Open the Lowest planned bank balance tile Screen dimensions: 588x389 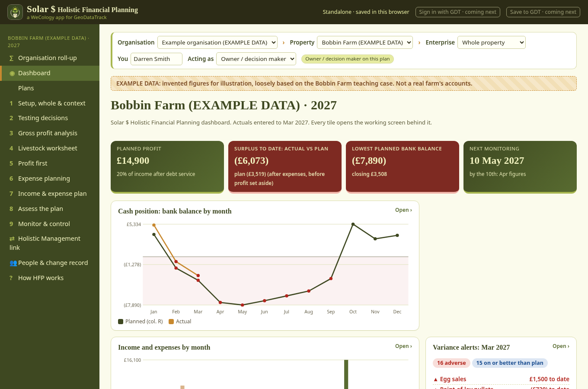click(x=403, y=166)
